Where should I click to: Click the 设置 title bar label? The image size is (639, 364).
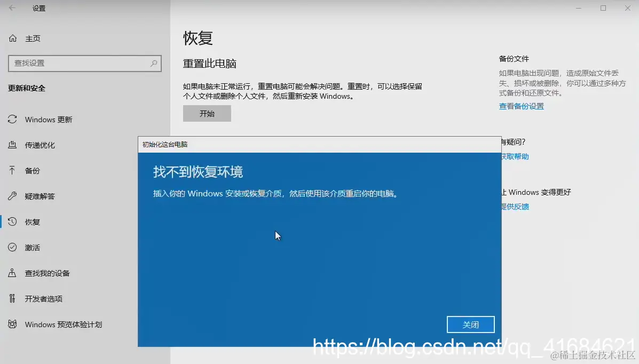point(37,8)
